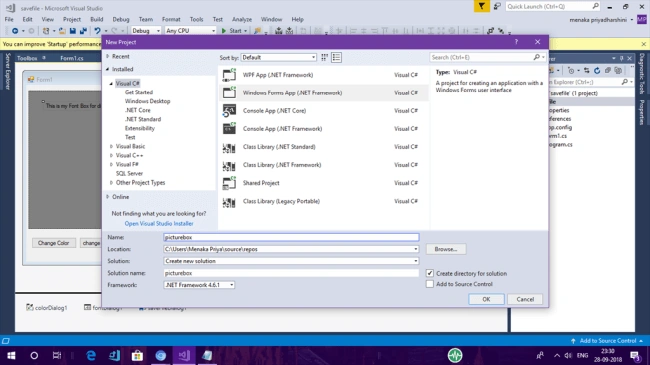Click Navigate Backward toolbar icon
Screen dimensions: 650x365
coord(15,31)
